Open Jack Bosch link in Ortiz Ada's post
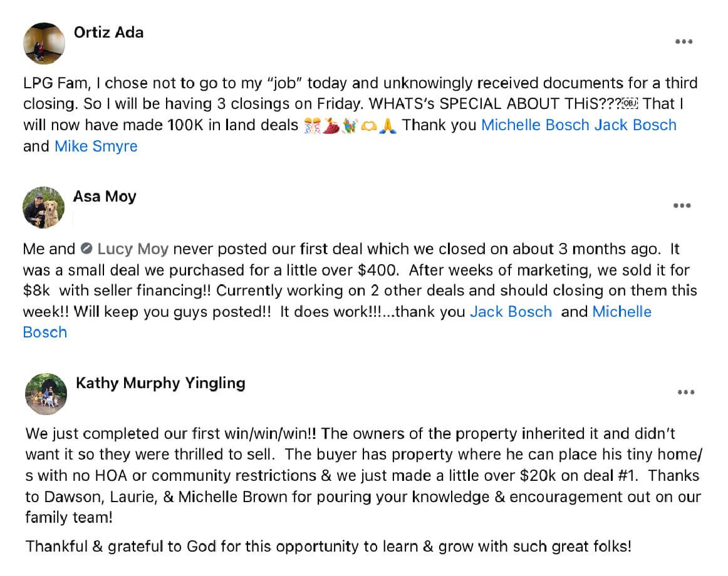 [635, 125]
